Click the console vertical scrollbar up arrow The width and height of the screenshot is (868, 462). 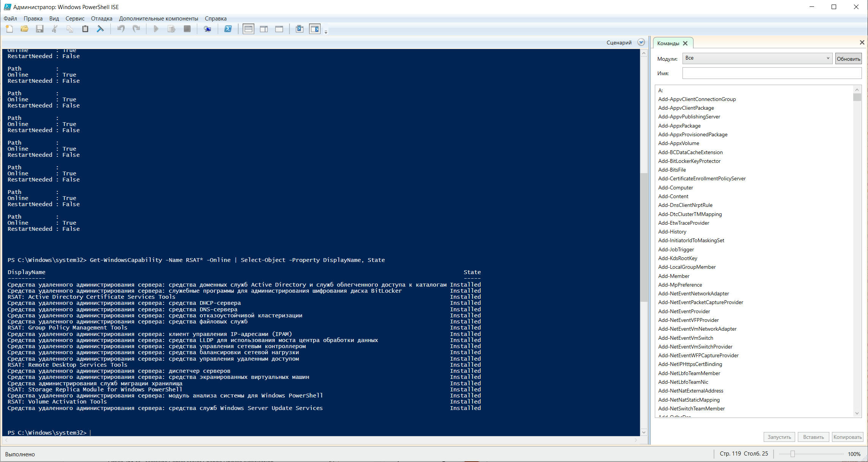[644, 53]
